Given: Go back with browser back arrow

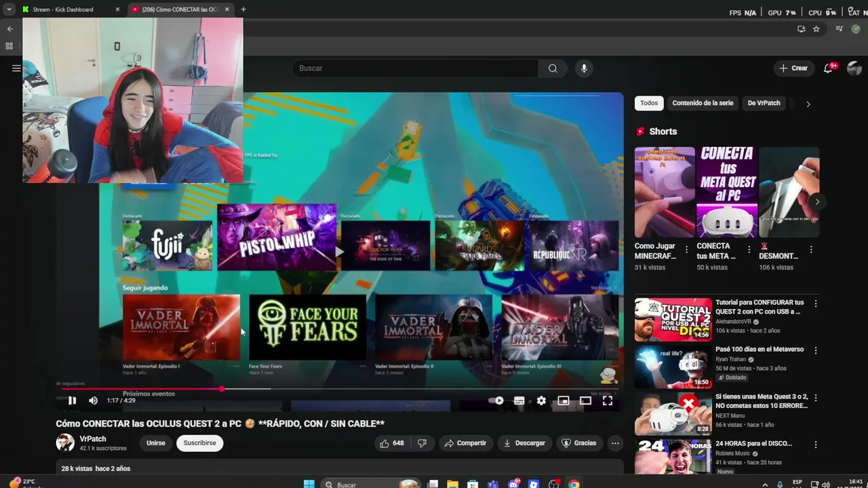Looking at the screenshot, I should [x=10, y=28].
